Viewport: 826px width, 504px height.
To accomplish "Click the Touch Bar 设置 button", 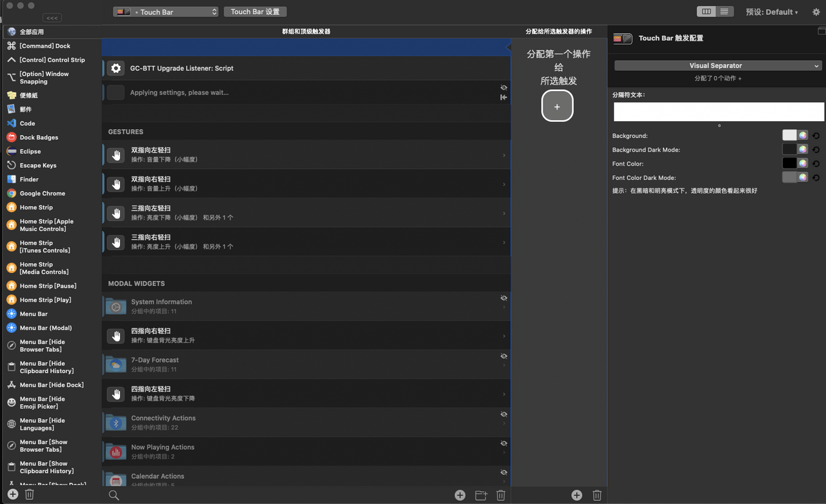I will click(x=255, y=12).
